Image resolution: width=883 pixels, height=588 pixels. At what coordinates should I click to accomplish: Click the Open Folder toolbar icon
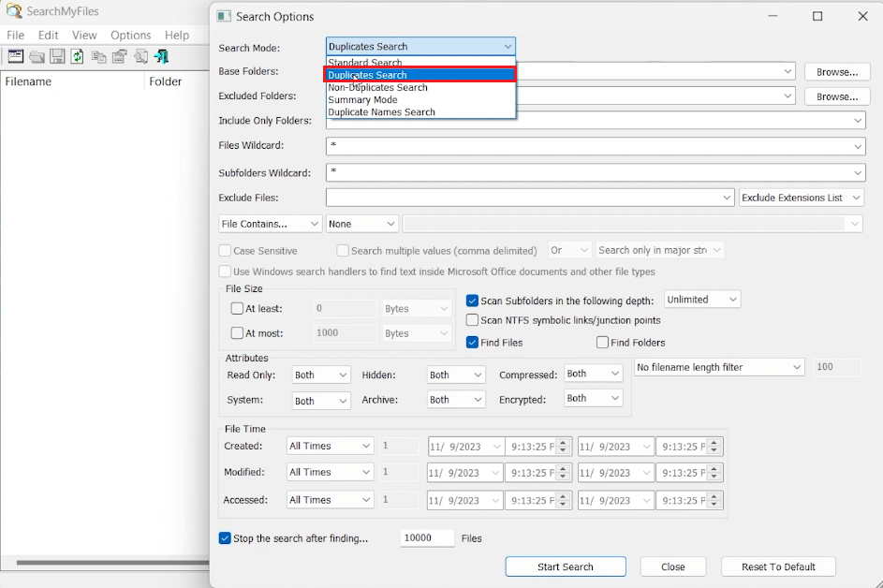click(x=37, y=56)
